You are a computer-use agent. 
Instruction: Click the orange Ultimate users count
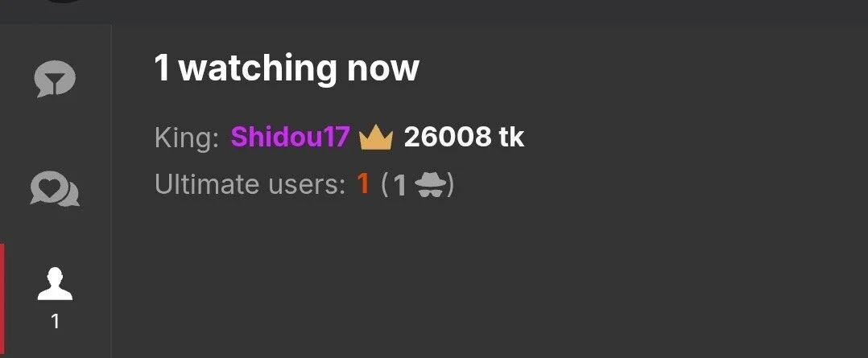coord(363,183)
